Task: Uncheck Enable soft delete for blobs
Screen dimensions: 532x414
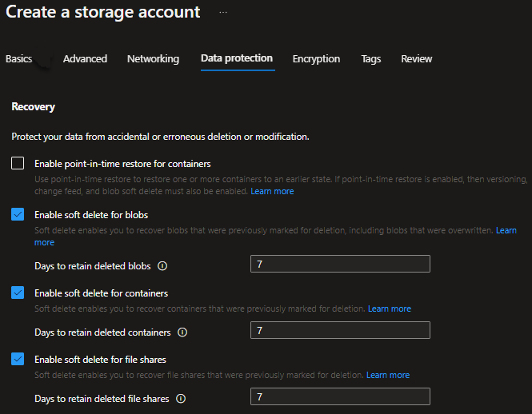Action: click(18, 214)
